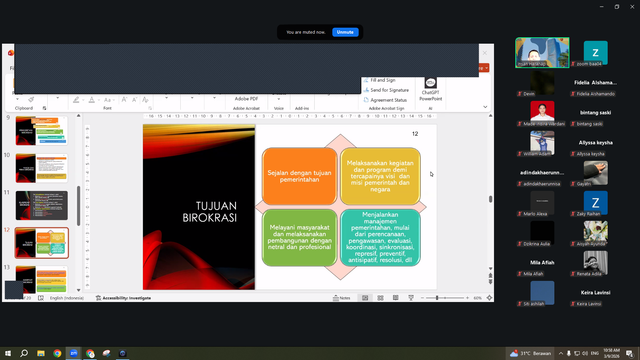This screenshot has width=640, height=360.
Task: Switch to Reading view
Action: tap(396, 298)
